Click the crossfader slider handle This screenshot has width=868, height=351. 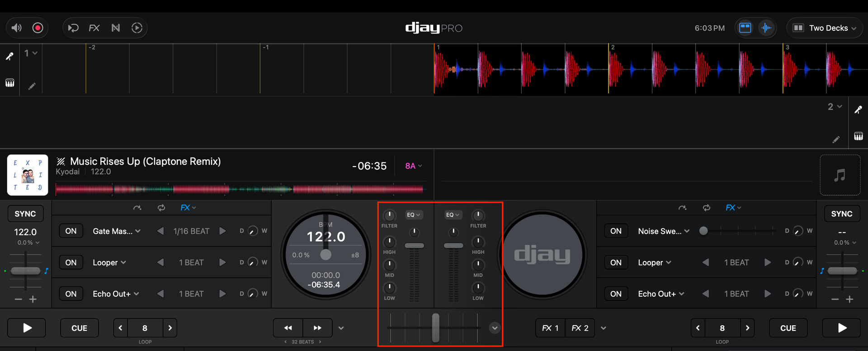[x=435, y=327]
